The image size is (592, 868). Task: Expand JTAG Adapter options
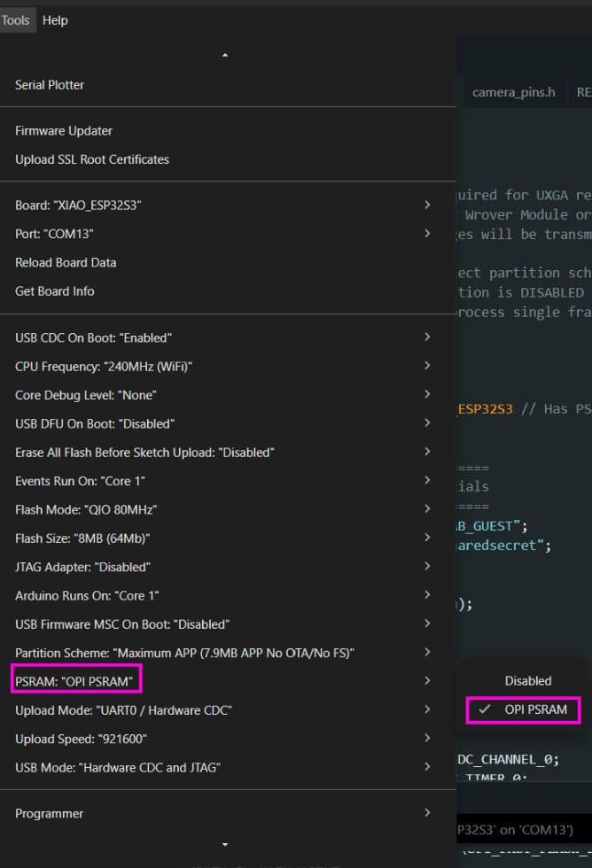[228, 568]
